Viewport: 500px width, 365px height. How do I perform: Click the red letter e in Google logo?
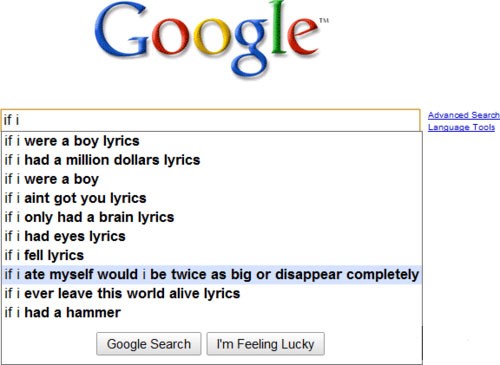(304, 37)
